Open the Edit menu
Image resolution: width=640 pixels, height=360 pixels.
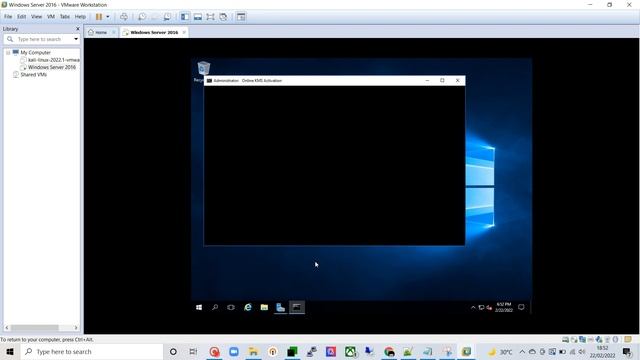point(22,17)
